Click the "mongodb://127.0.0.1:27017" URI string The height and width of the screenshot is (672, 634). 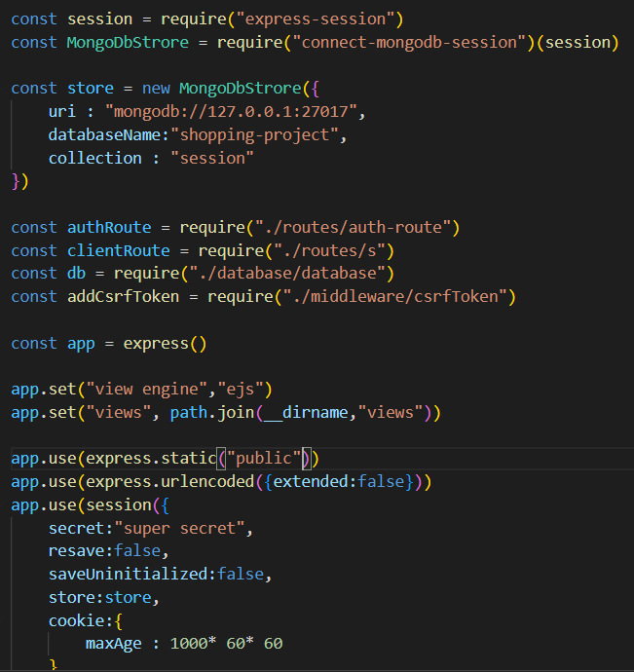coord(231,112)
